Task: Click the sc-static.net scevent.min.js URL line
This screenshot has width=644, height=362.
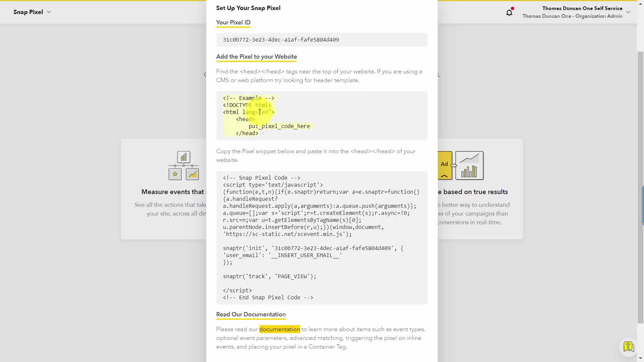Action: pyautogui.click(x=287, y=234)
